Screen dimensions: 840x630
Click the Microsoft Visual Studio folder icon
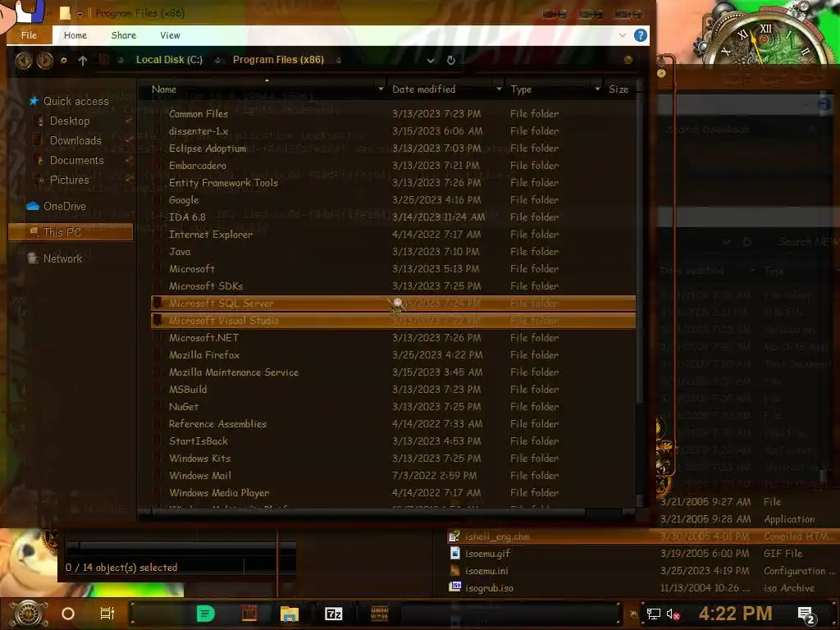click(x=157, y=321)
